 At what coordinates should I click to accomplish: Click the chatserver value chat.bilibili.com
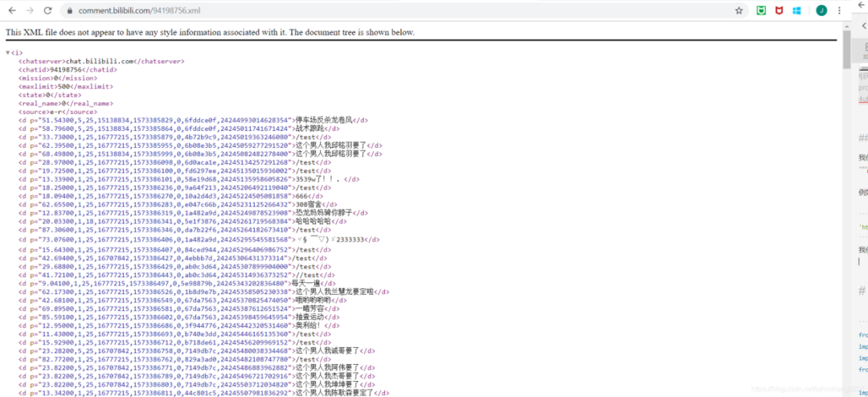[99, 61]
